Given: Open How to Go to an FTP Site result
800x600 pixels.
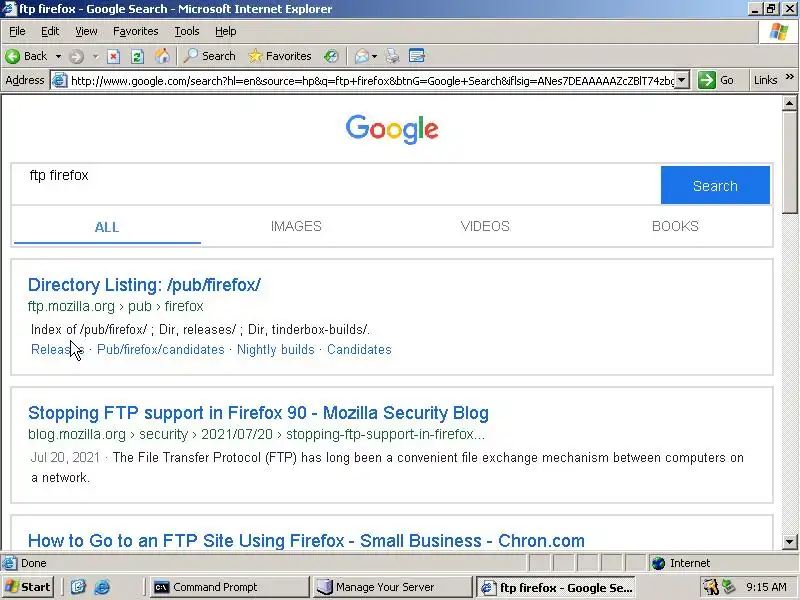Looking at the screenshot, I should point(306,541).
